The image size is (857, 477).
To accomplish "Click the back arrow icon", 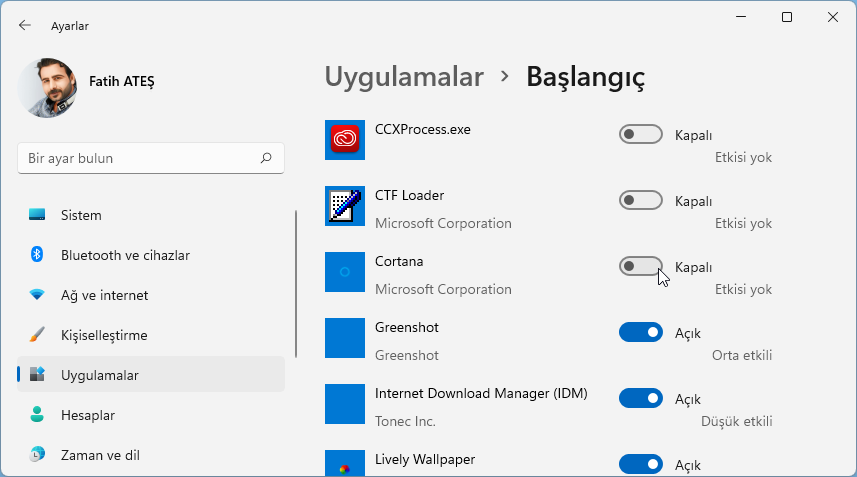I will 25,25.
